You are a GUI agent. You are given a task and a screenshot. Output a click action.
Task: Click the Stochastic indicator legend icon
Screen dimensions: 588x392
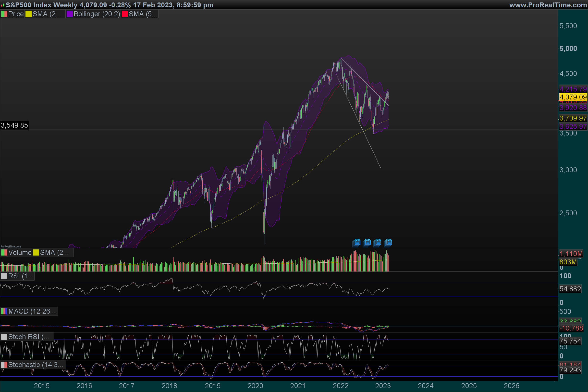4,365
